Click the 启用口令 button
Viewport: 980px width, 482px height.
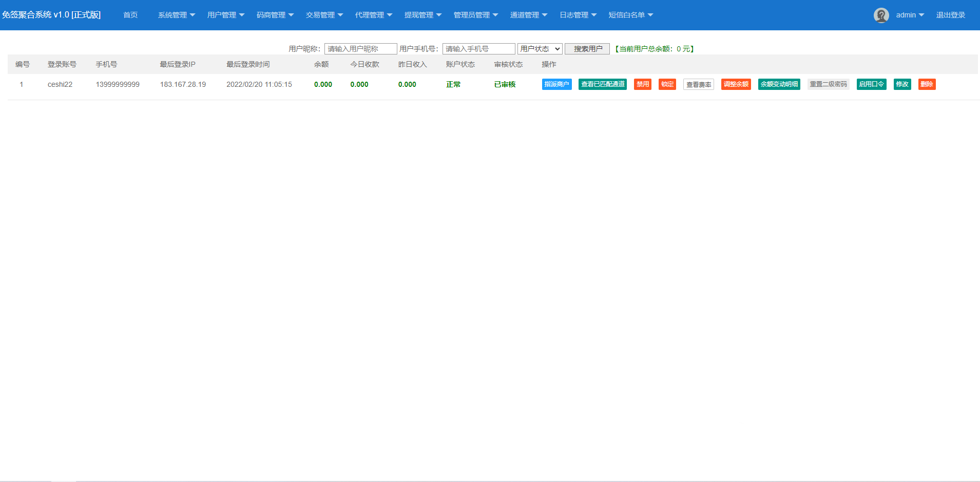point(872,84)
